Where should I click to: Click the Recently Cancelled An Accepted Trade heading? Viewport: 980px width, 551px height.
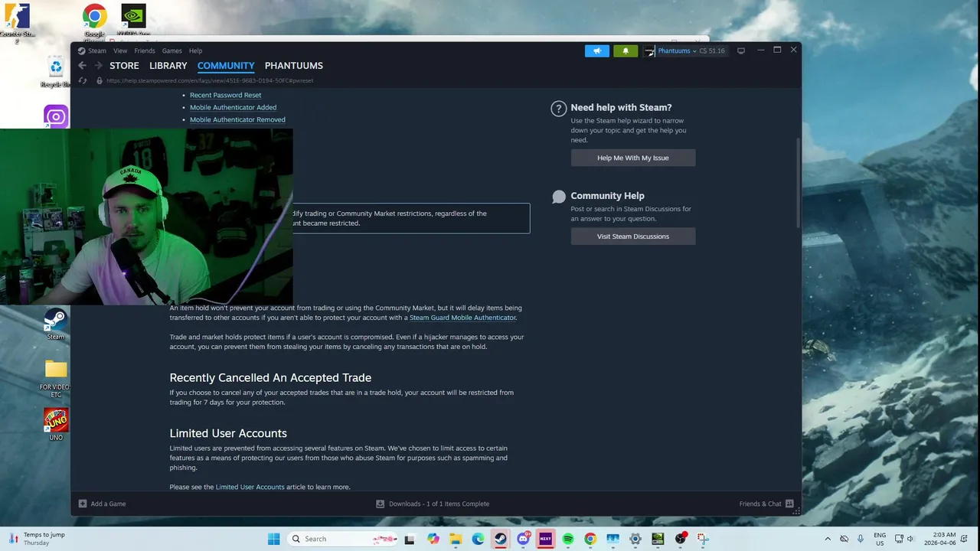click(x=270, y=377)
